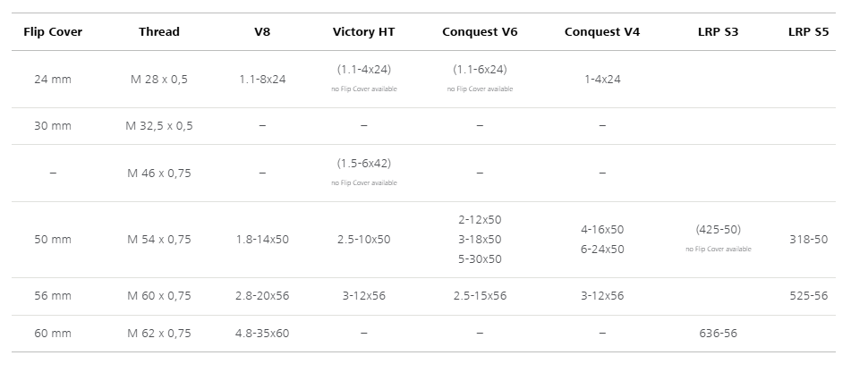Click the LRP S3 column header
868x381 pixels.
[718, 32]
